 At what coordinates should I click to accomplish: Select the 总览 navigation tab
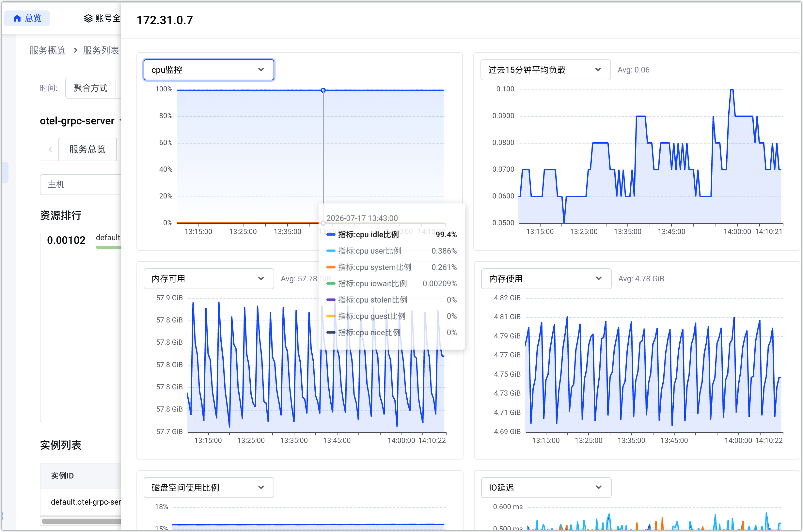(x=27, y=18)
